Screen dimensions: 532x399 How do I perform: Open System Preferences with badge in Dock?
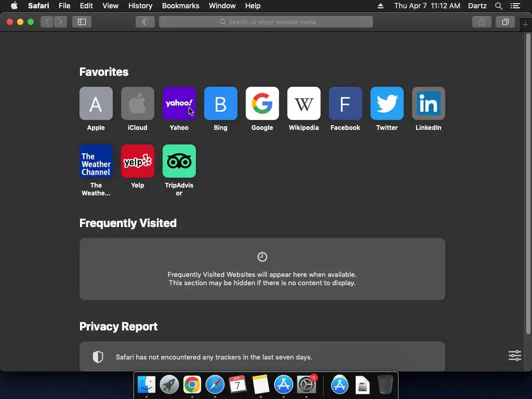click(x=307, y=384)
